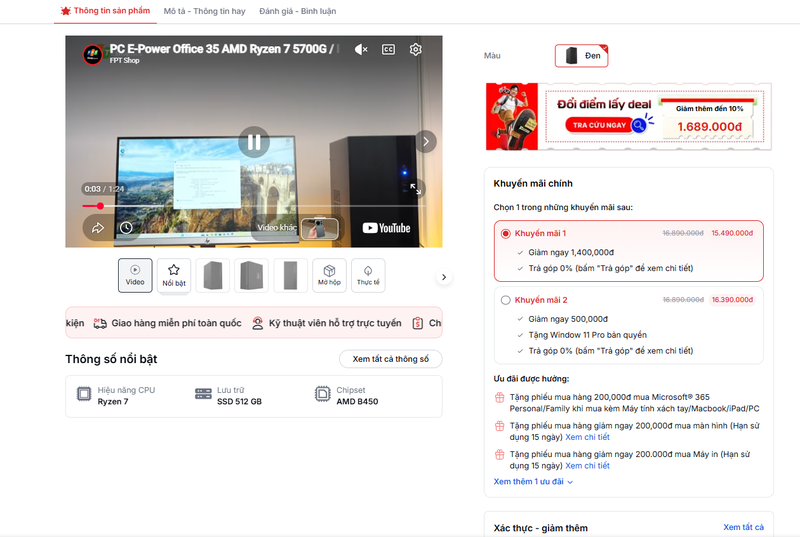Click the watch later clock icon
This screenshot has width=800, height=537.
pyautogui.click(x=126, y=228)
